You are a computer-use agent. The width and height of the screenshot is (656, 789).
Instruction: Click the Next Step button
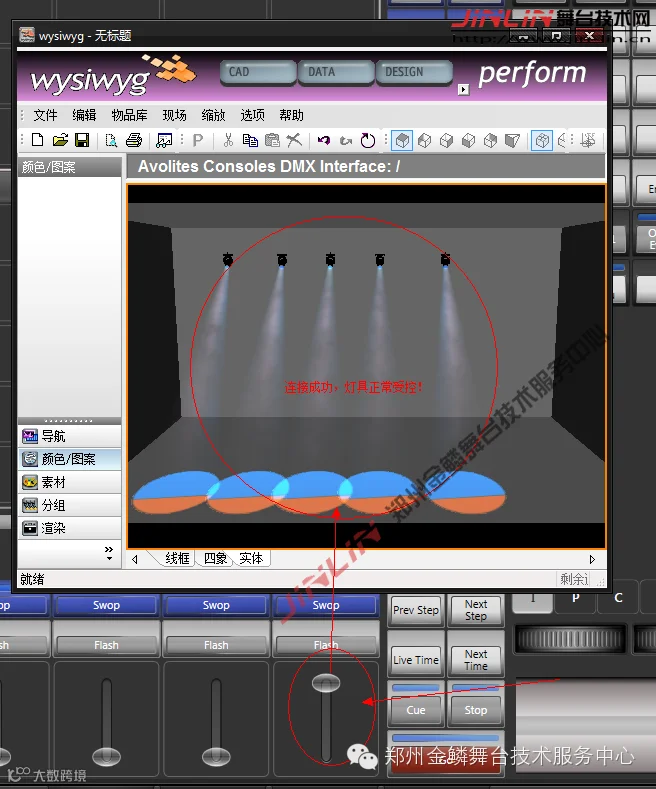click(x=475, y=610)
